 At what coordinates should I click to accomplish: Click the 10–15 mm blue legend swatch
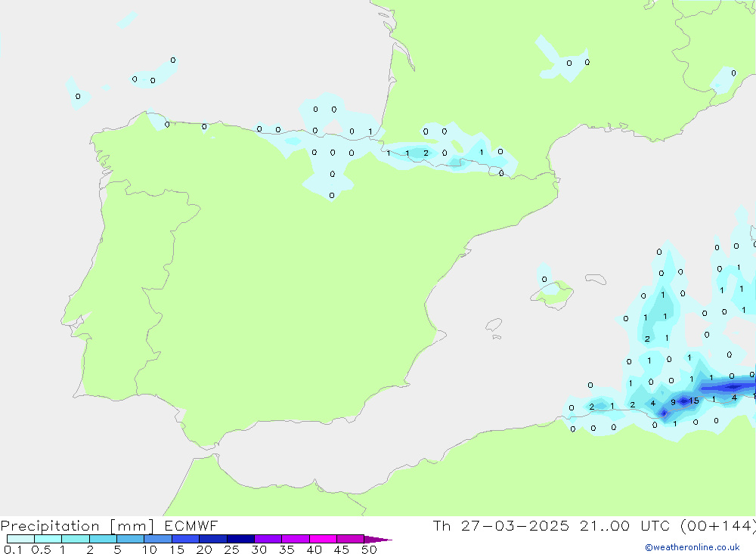(158, 539)
